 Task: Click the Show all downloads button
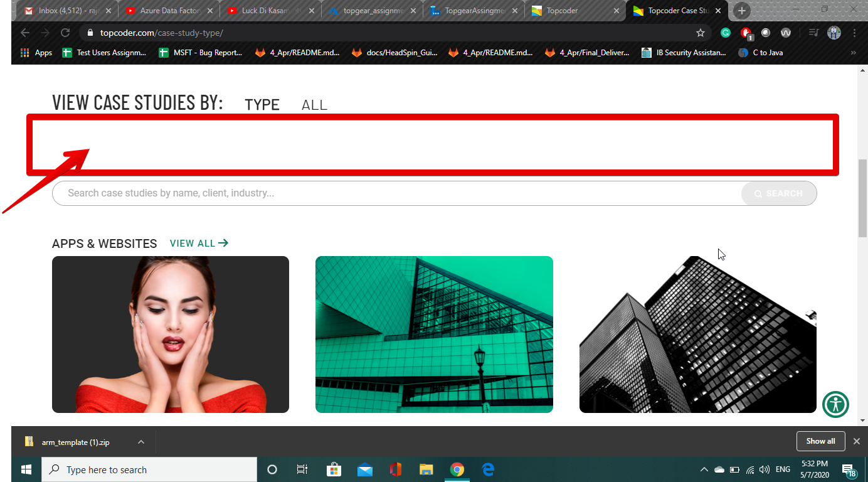(x=820, y=441)
